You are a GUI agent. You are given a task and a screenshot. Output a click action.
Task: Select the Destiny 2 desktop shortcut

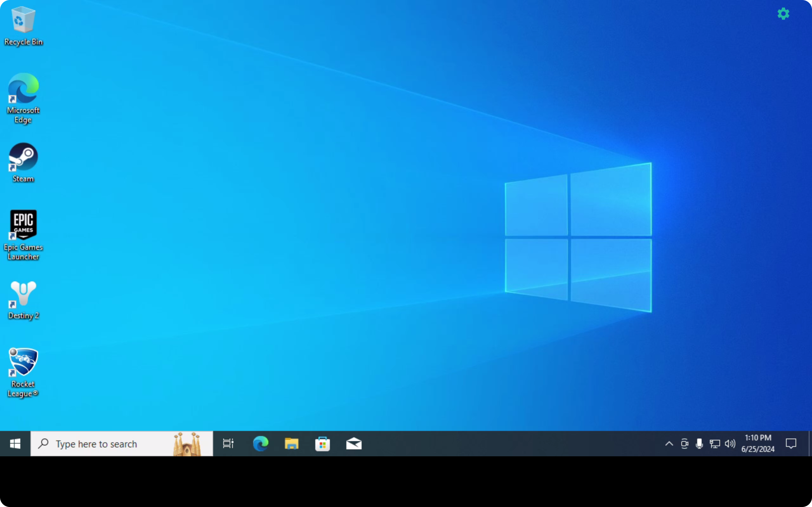(23, 300)
